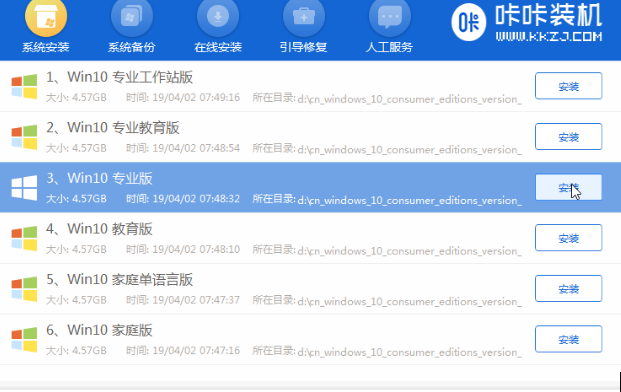
Task: Open the 系统安装 tab icon
Action: pyautogui.click(x=46, y=17)
